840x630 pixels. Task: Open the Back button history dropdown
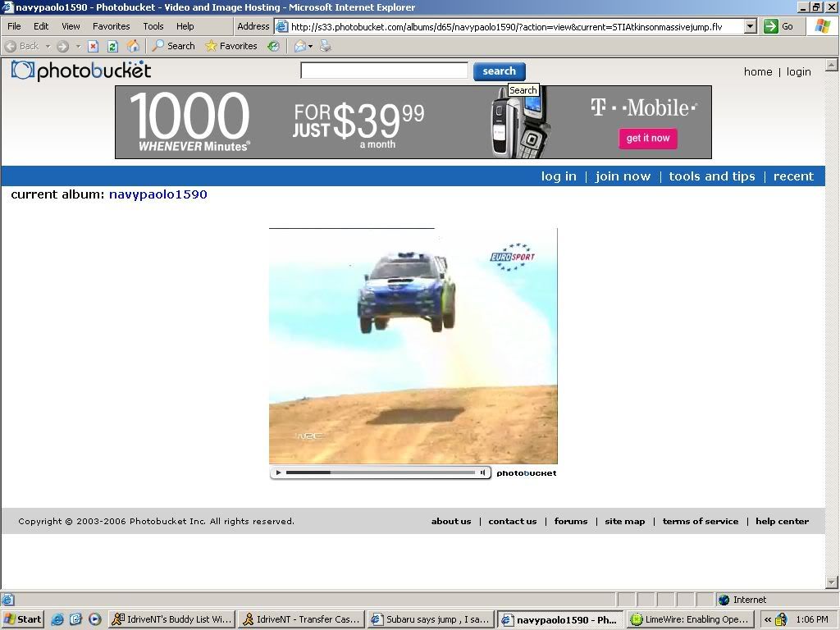48,46
